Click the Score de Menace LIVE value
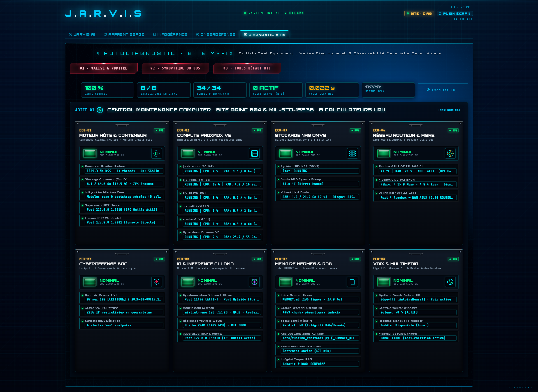 [124, 300]
